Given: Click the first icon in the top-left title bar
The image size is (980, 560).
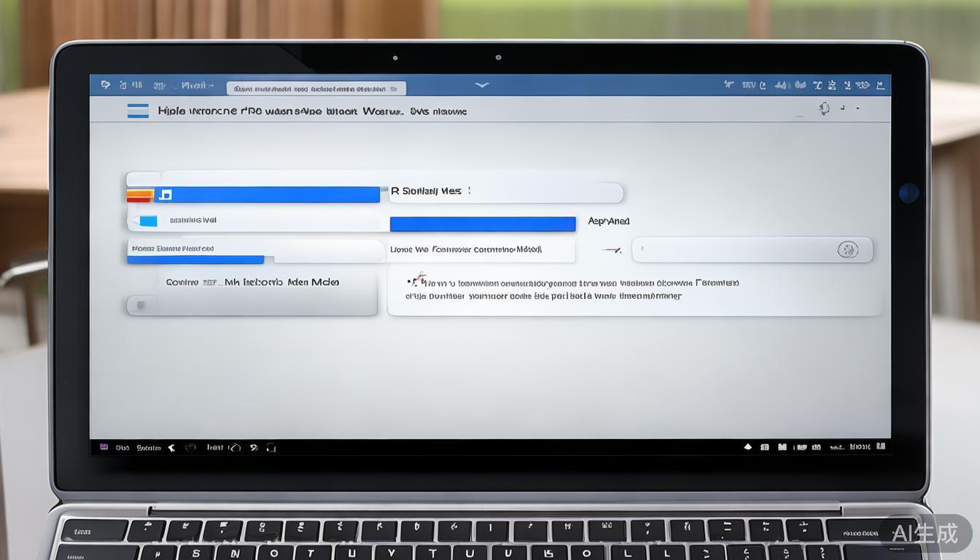Looking at the screenshot, I should pyautogui.click(x=106, y=85).
